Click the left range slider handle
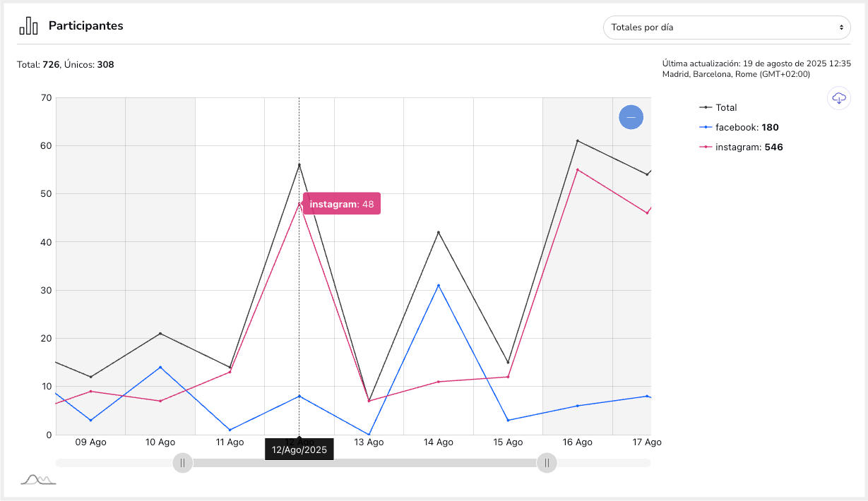The height and width of the screenshot is (501, 868). pos(182,463)
